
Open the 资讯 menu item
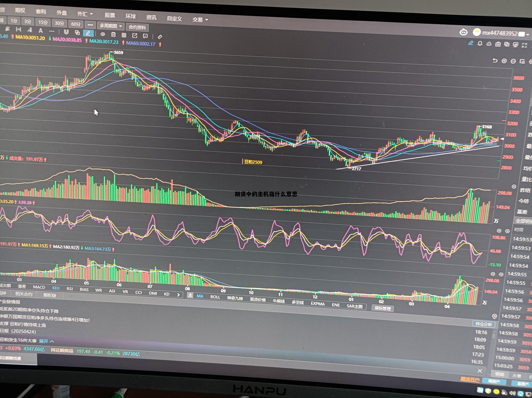[151, 17]
